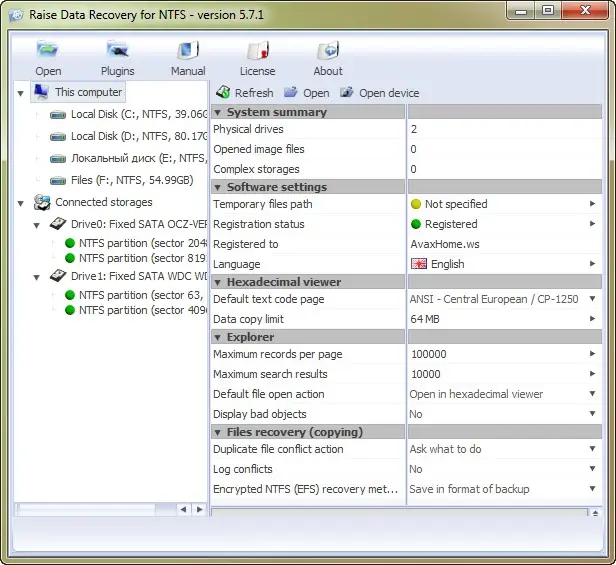Collapse the Drive1 tree node
Viewport: 616px width, 565px height.
coord(37,277)
